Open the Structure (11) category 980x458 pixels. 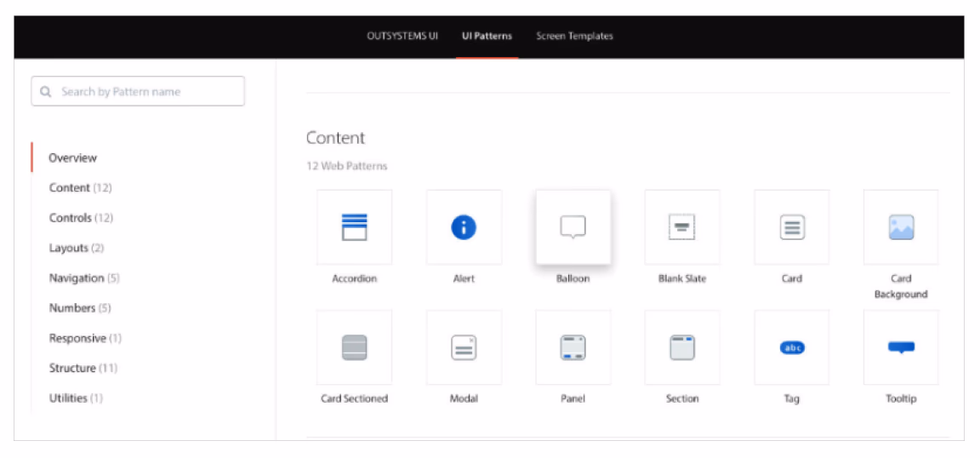(x=83, y=368)
